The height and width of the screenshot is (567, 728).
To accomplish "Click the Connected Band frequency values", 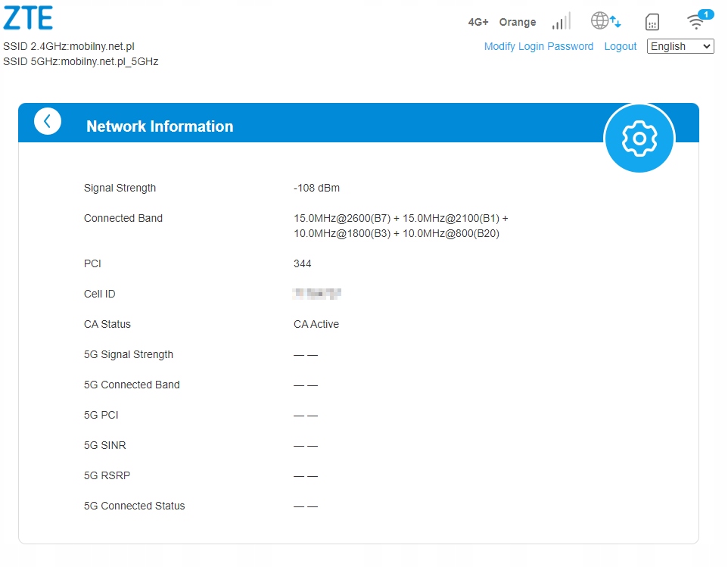I will 400,226.
